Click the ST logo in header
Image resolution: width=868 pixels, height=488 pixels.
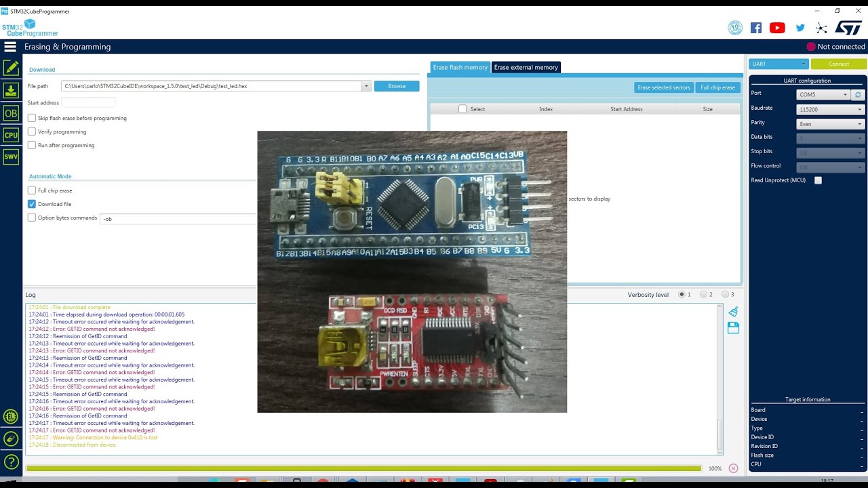point(848,28)
